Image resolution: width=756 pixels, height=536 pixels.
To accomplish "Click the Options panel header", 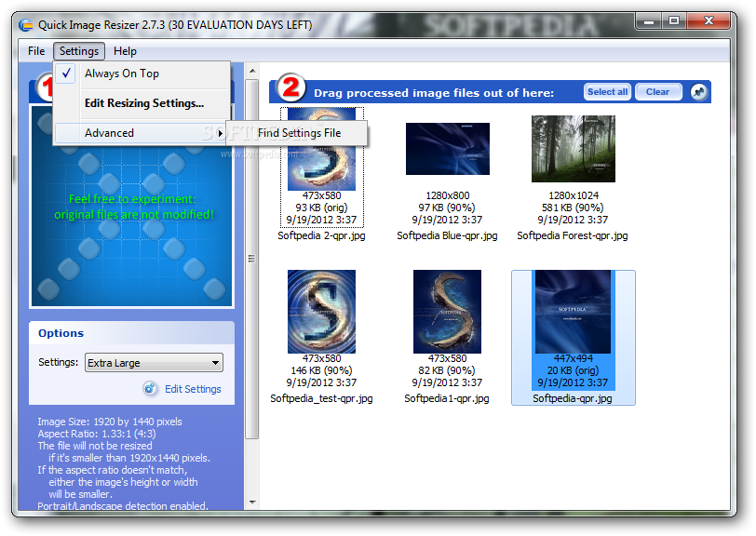I will (131, 333).
